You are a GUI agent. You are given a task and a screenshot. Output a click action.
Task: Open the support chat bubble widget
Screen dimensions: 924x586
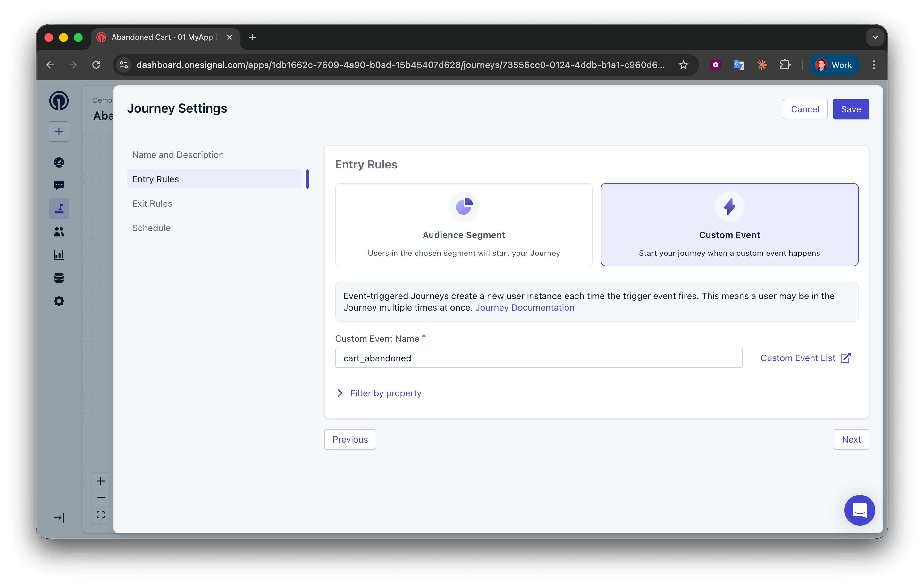(859, 510)
